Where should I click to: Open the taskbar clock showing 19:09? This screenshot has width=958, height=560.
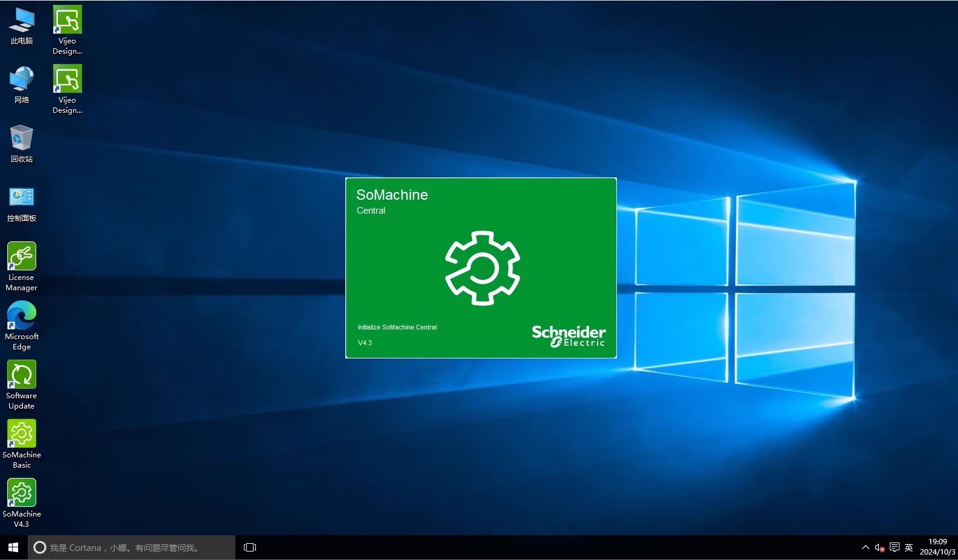(x=937, y=547)
